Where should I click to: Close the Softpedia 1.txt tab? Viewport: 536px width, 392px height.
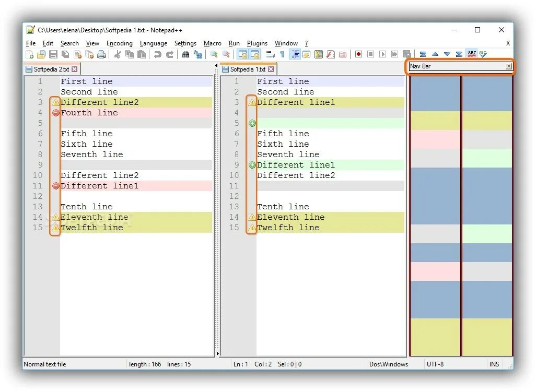271,69
